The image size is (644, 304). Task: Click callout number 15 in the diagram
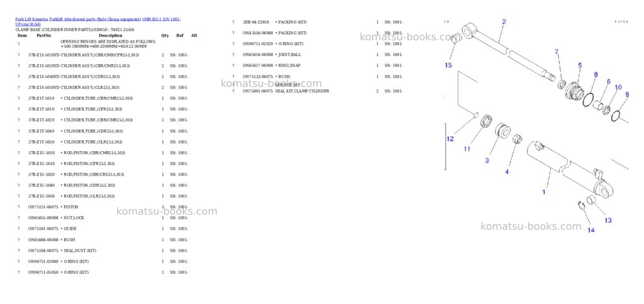448,65
